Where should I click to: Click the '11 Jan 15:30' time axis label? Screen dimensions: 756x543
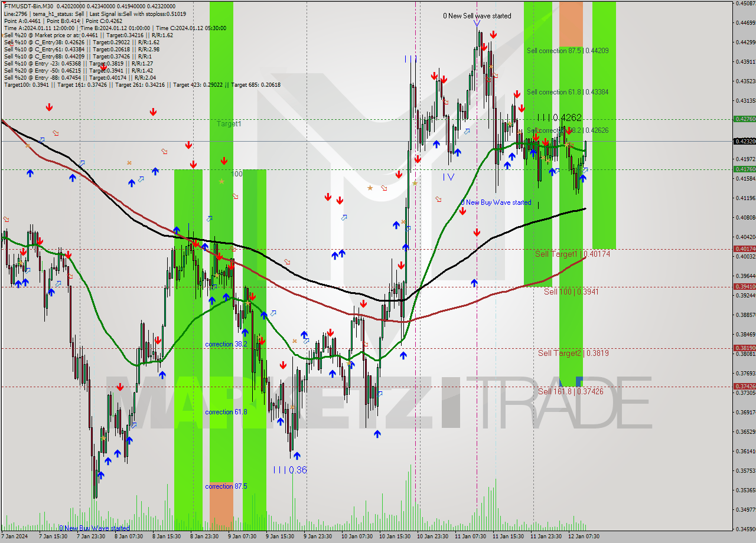(509, 537)
